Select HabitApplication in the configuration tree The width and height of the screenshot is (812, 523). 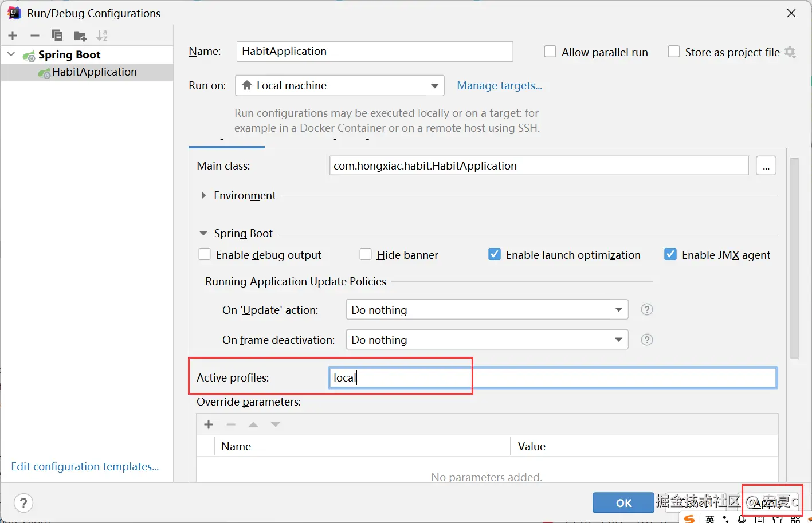(94, 72)
